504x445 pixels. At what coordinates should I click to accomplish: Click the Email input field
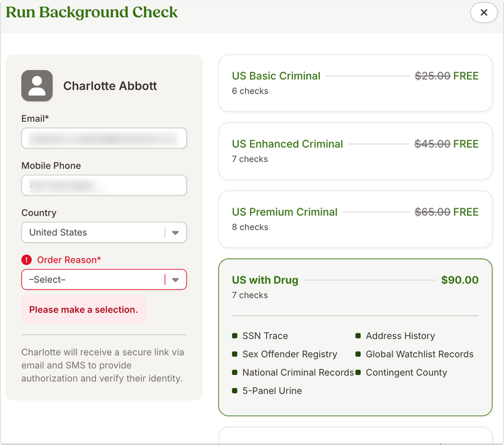(x=103, y=138)
